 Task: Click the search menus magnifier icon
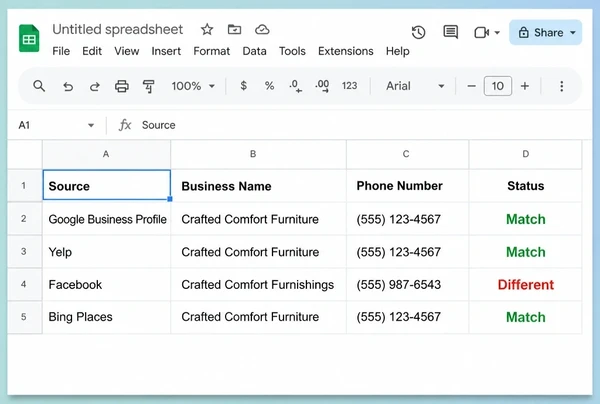point(39,86)
